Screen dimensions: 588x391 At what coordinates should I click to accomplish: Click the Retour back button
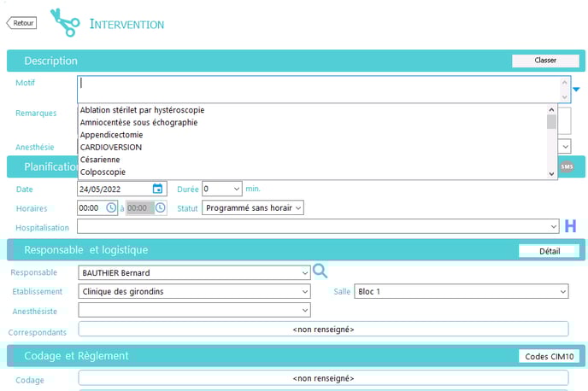tap(21, 23)
